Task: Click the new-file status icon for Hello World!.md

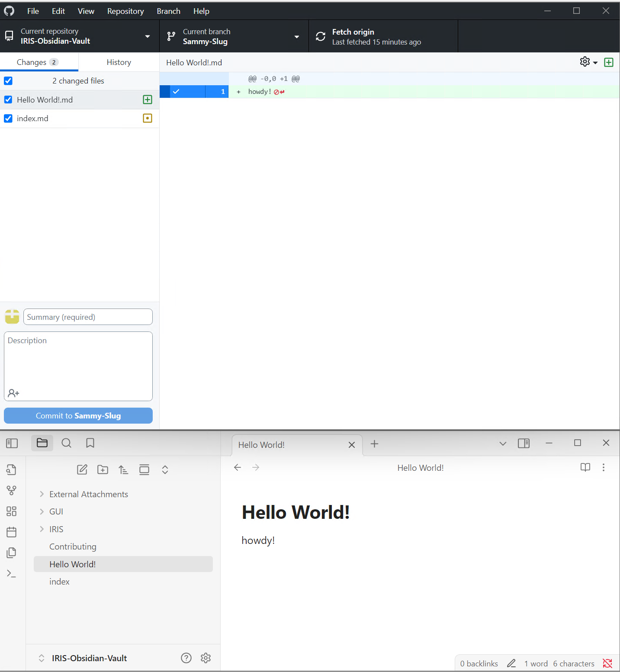Action: [148, 100]
